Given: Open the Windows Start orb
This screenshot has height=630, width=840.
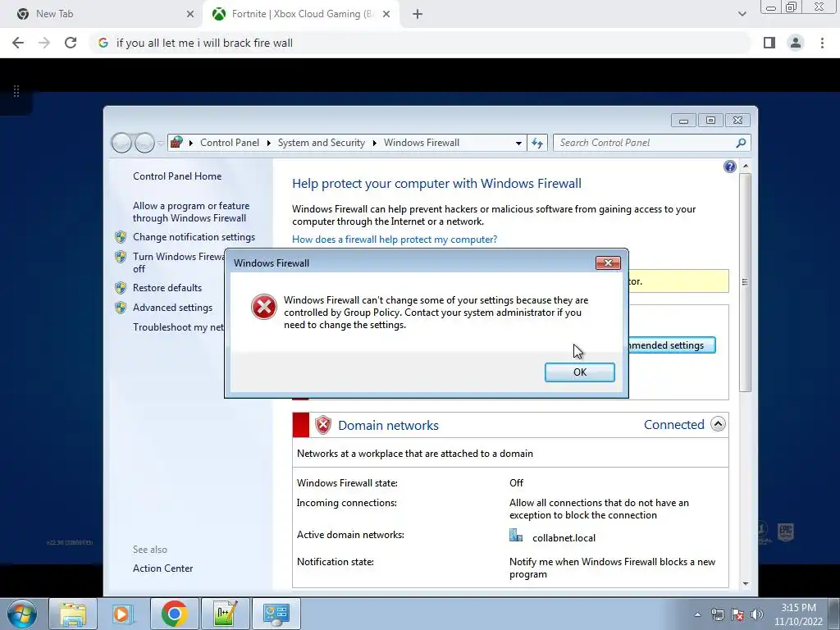Looking at the screenshot, I should pos(22,614).
